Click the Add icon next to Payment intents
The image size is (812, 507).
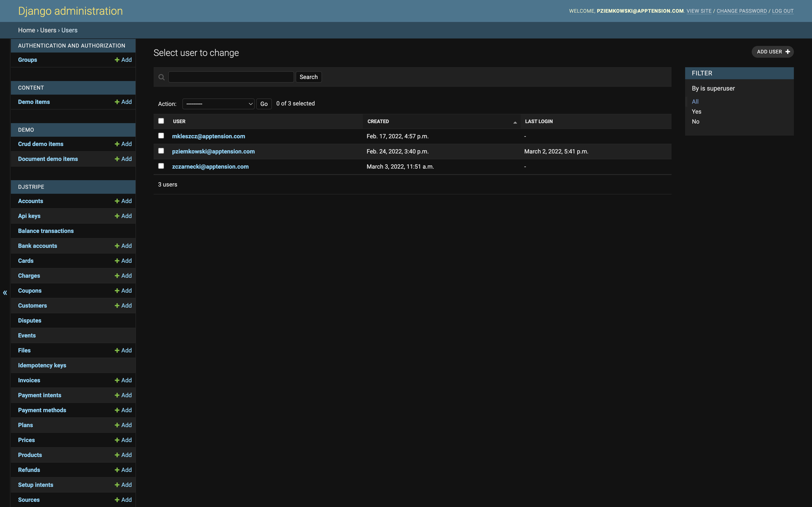pyautogui.click(x=116, y=395)
